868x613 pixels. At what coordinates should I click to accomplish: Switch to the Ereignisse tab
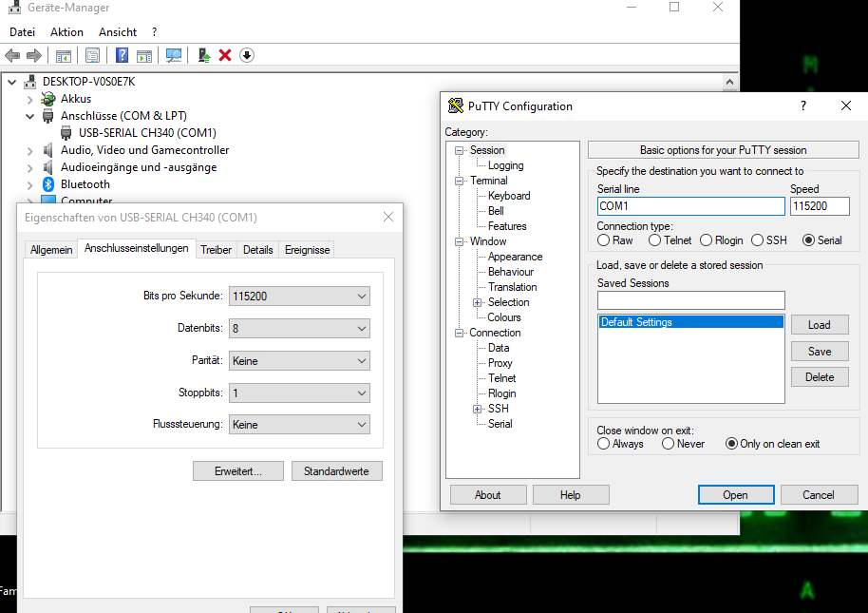[x=308, y=250]
